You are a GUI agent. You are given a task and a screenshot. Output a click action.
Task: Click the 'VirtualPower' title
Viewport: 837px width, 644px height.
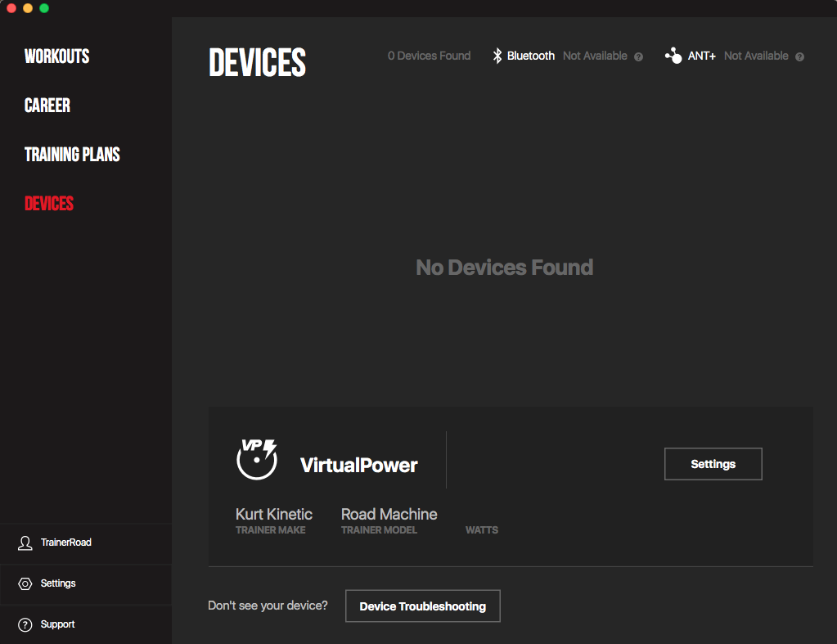point(358,465)
